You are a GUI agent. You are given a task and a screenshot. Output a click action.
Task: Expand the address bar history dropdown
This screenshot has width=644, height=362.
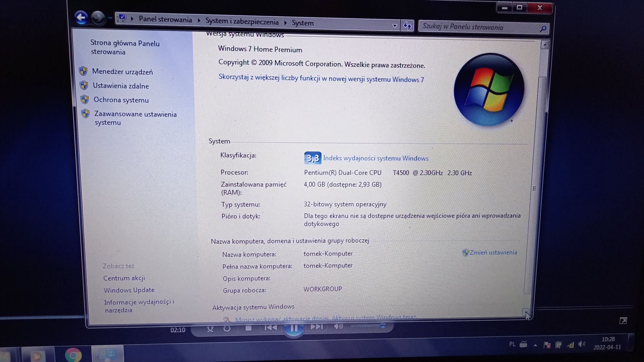click(395, 25)
